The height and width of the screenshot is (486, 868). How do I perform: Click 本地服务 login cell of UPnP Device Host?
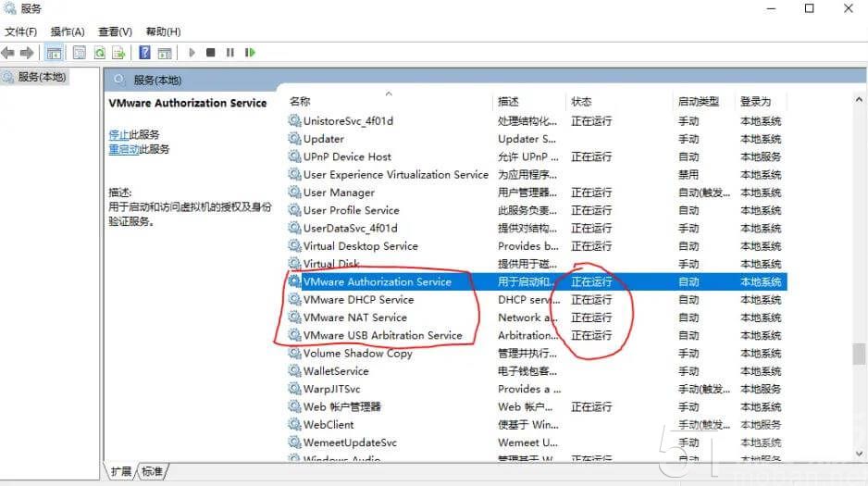pos(761,156)
